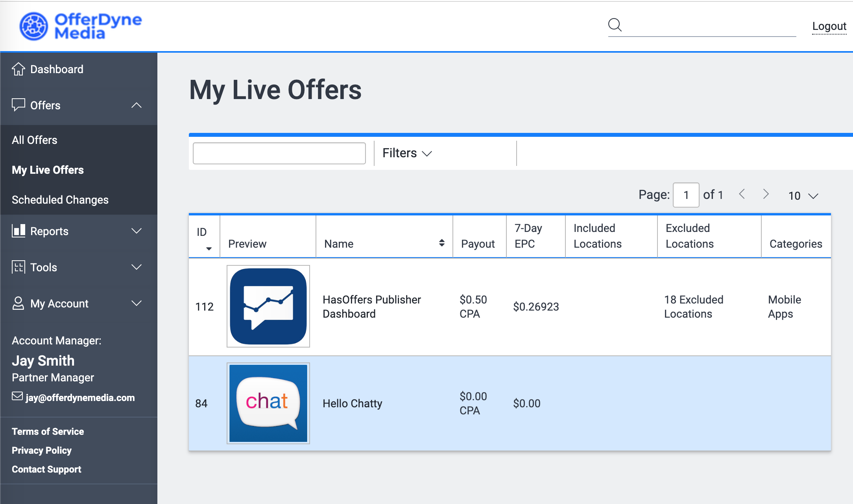Open the Filters dropdown
The image size is (853, 504).
(407, 153)
